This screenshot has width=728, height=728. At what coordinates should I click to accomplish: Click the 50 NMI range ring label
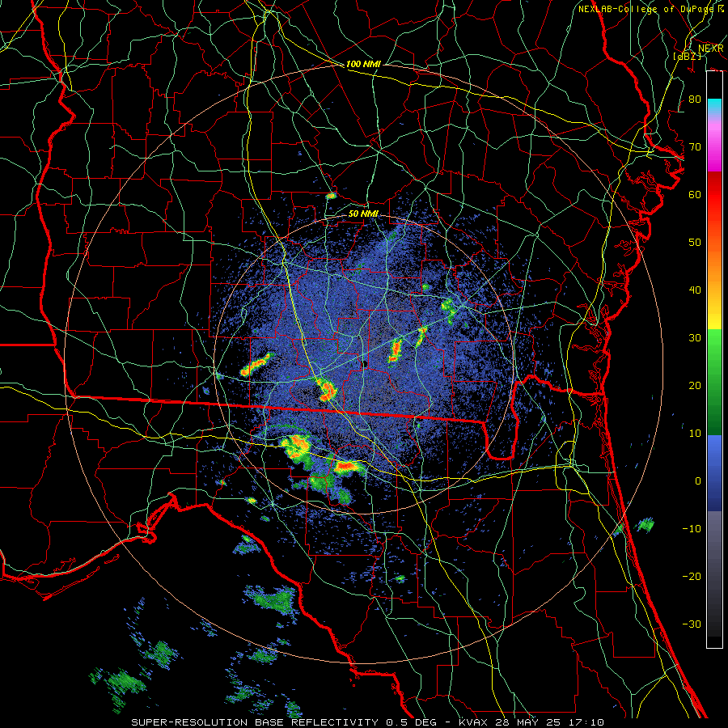[363, 214]
